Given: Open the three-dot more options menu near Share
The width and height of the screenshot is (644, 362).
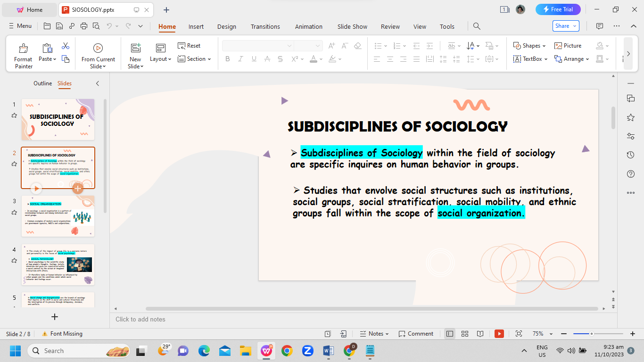Looking at the screenshot, I should coord(617,26).
